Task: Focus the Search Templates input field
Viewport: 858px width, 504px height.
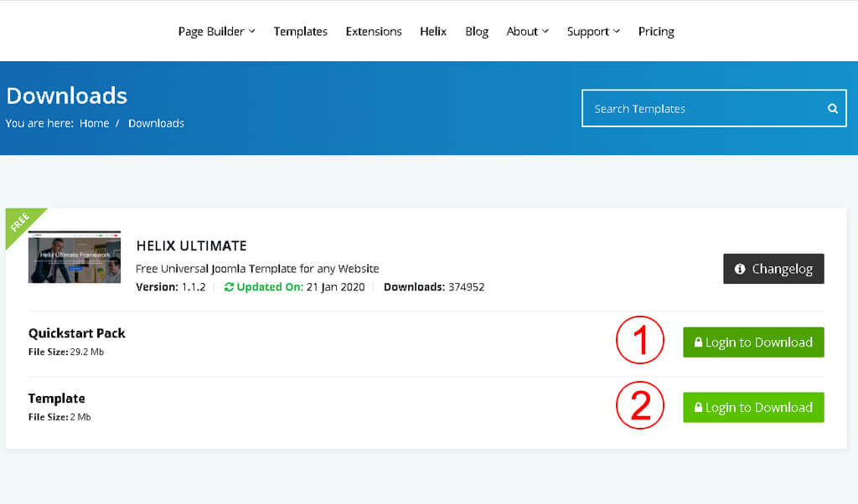Action: point(714,108)
